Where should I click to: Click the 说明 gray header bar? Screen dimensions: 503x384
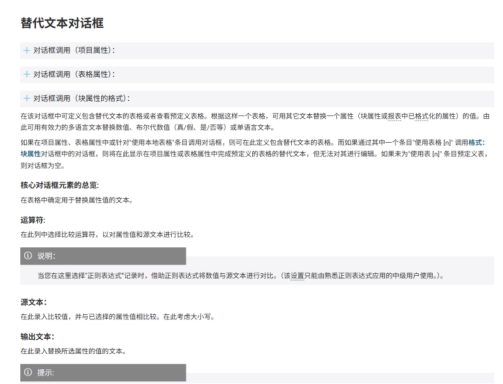coord(103,256)
